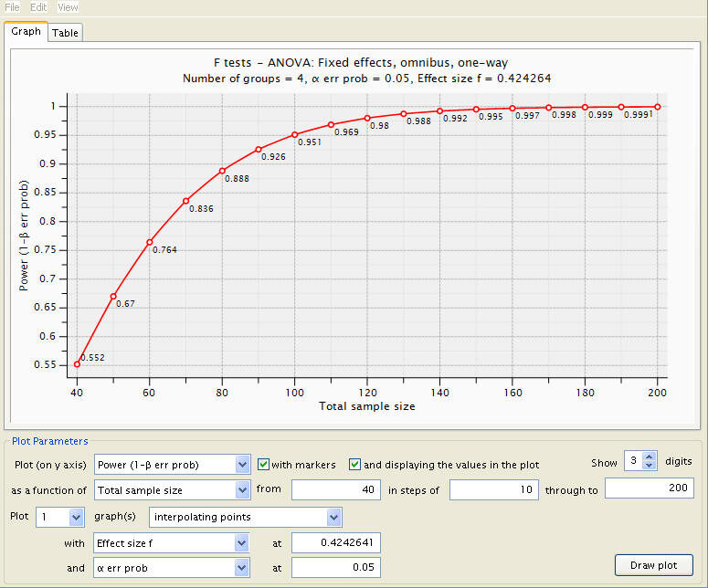The image size is (708, 588).
Task: Click the subtitle 'Number of groups = 4' line
Action: (366, 79)
